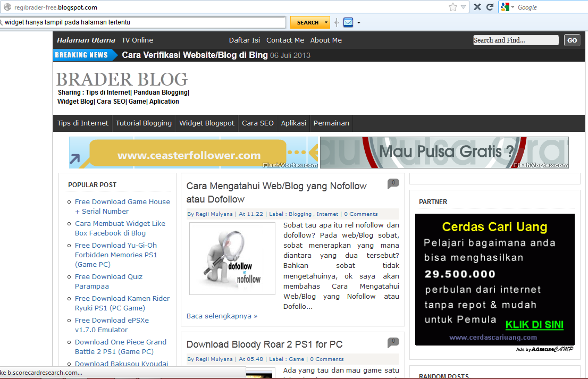588x379 pixels.
Task: Click the Search and Find input field
Action: point(515,40)
